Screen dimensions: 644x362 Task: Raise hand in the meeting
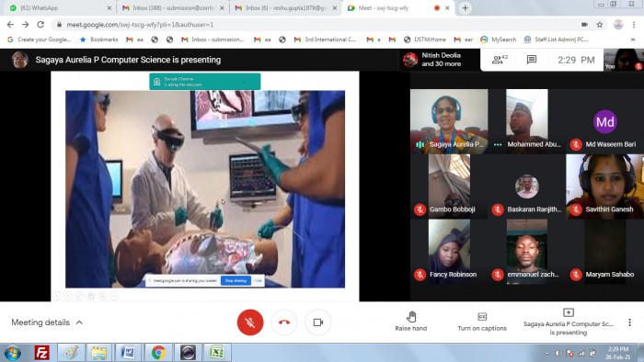tap(410, 321)
